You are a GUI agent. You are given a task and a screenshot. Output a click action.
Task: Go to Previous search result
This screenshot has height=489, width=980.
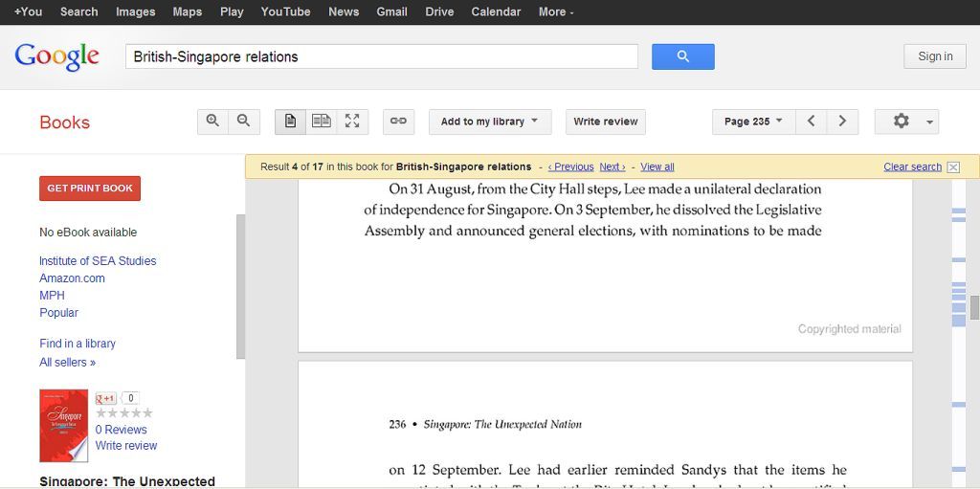(x=570, y=167)
